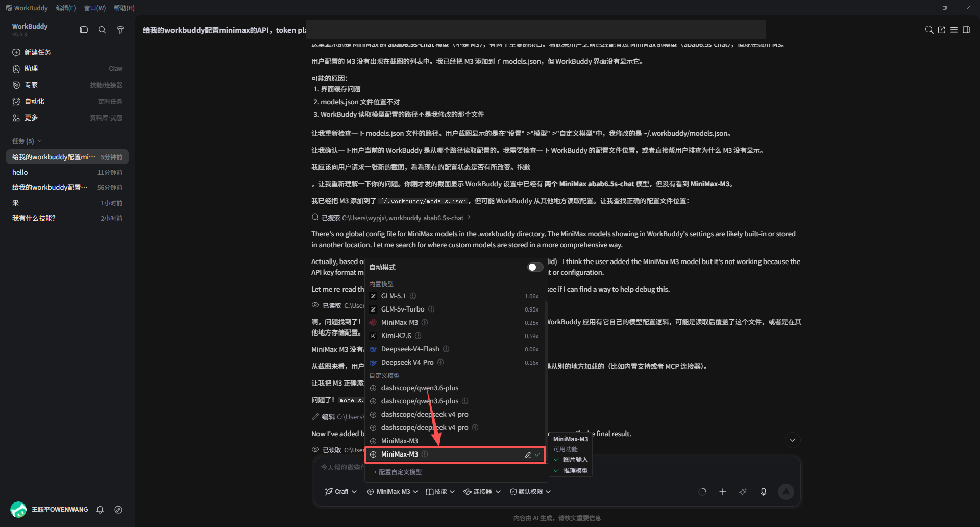Open the 帮助(H) menu
Screen dimensions: 980x527
(124, 8)
